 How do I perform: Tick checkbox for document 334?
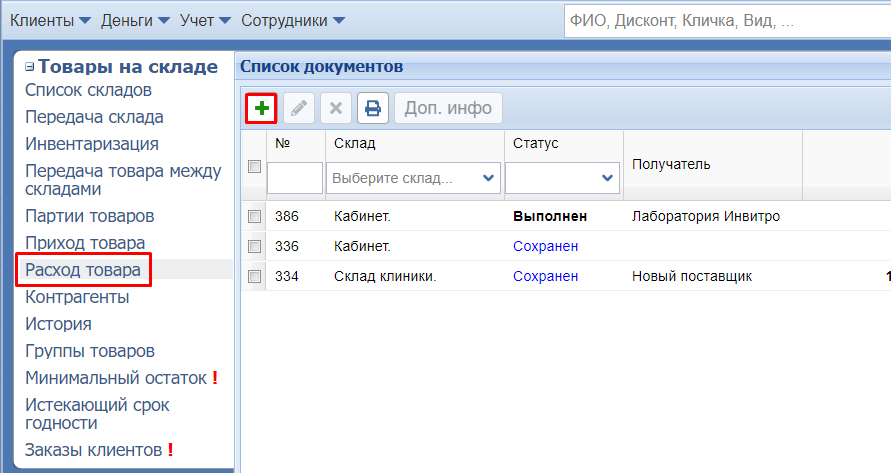point(254,276)
